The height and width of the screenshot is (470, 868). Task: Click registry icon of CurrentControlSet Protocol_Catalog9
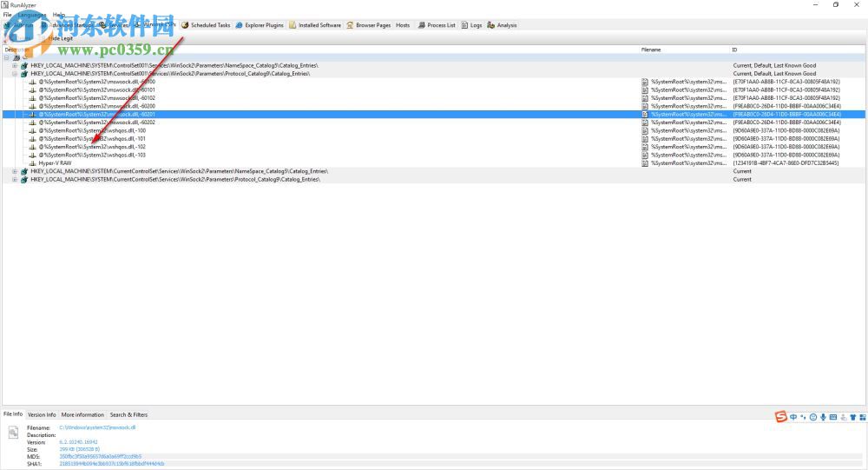click(x=24, y=180)
